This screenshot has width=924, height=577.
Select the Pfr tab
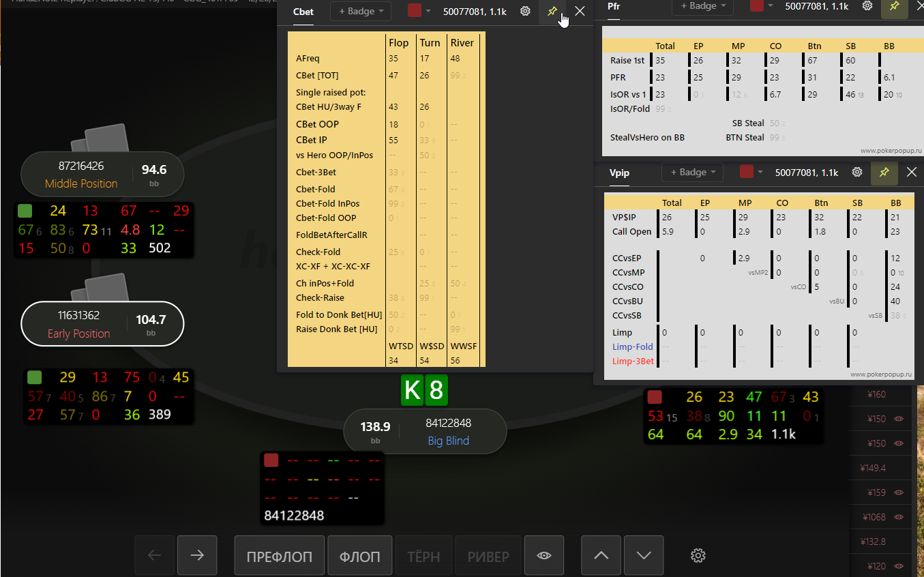(614, 6)
